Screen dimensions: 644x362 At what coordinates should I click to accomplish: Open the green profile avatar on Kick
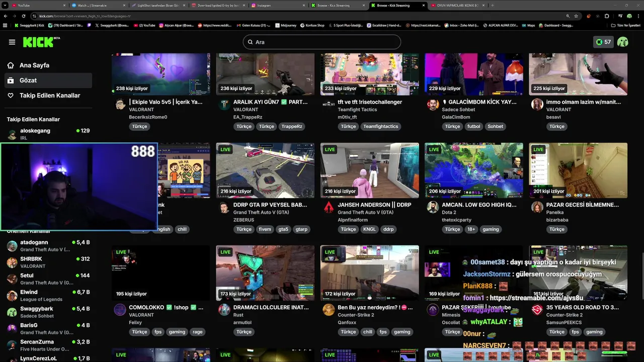[623, 42]
